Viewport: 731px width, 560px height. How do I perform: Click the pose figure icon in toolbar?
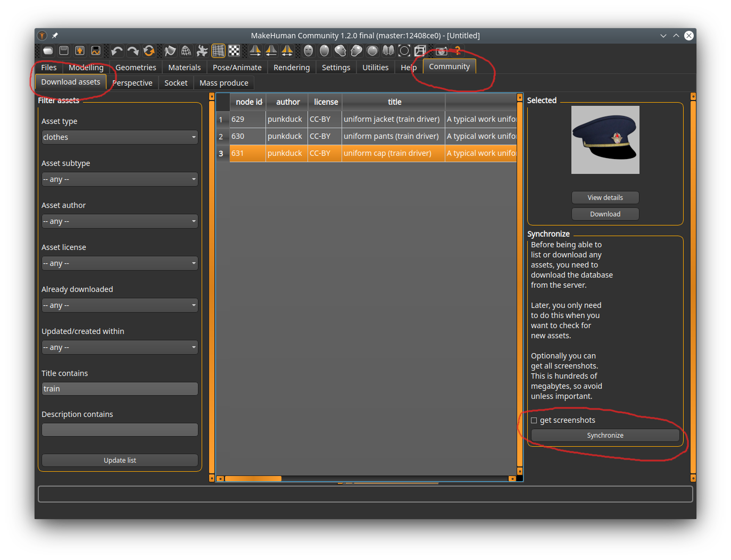(x=202, y=51)
